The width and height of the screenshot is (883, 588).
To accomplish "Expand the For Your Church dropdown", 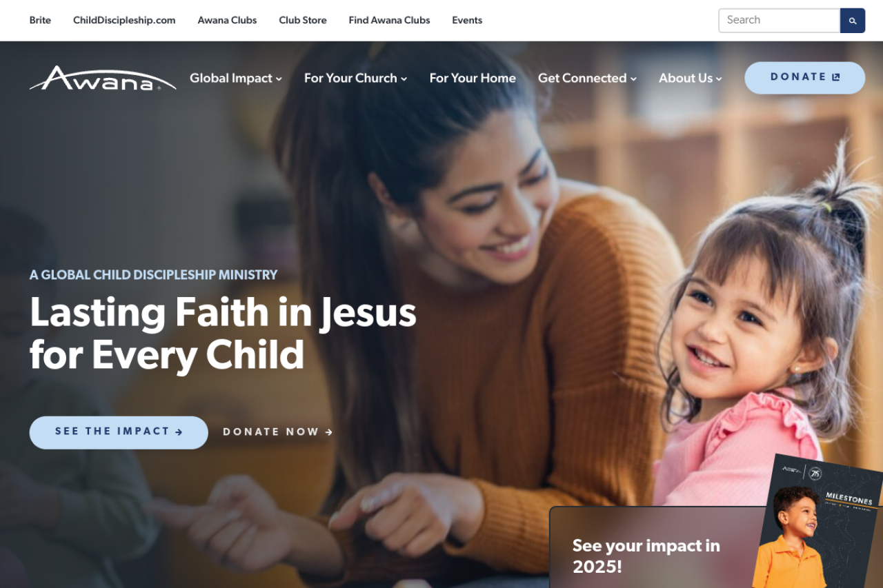I will pos(356,78).
